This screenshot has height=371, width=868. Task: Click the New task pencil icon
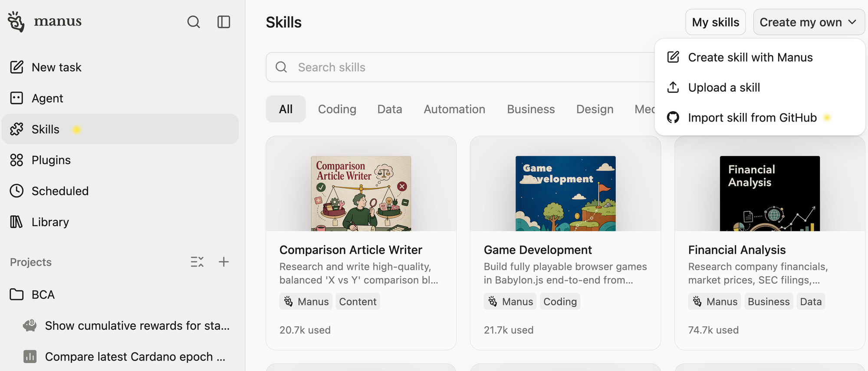16,67
